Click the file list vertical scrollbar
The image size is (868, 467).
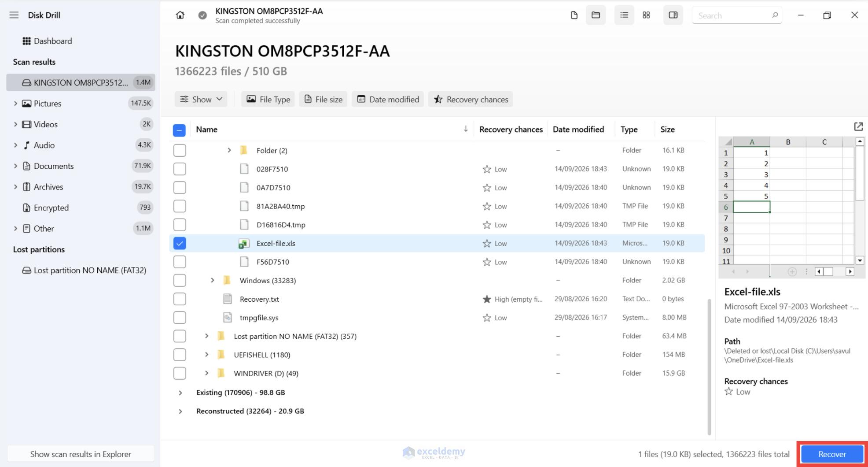point(709,367)
